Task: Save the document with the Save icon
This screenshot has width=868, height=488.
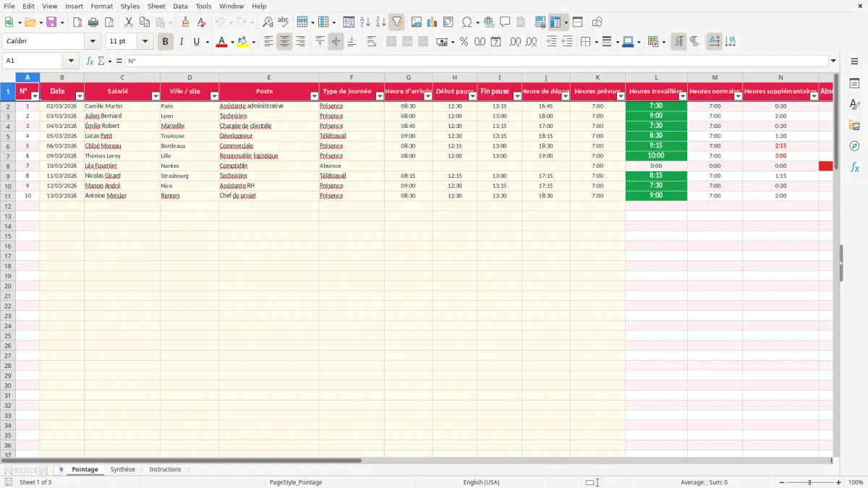Action: [x=51, y=22]
